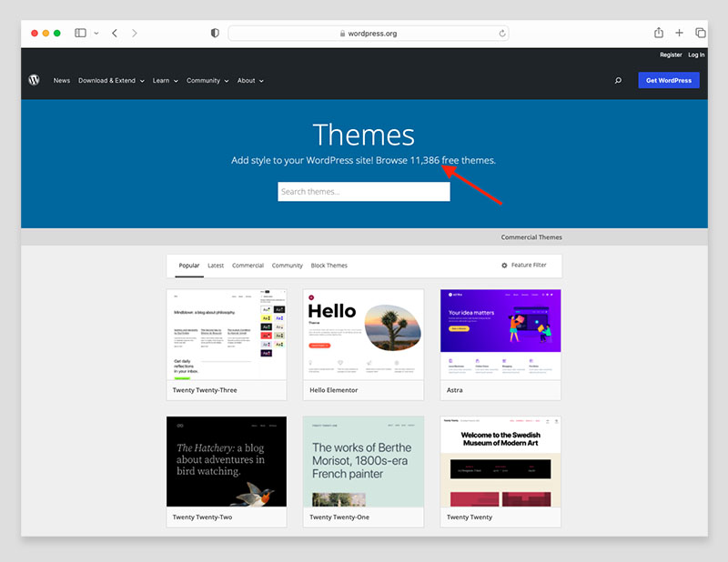Viewport: 728px width, 562px height.
Task: Click the Get WordPress button
Action: click(x=669, y=80)
